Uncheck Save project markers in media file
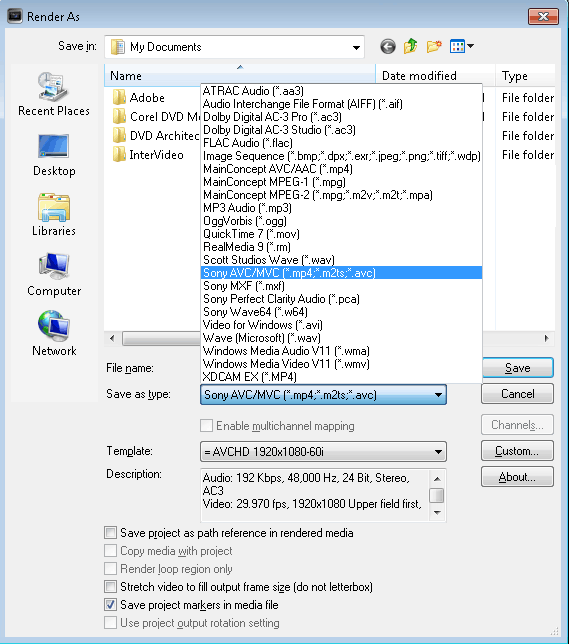Viewport: 569px width, 644px height. point(110,605)
